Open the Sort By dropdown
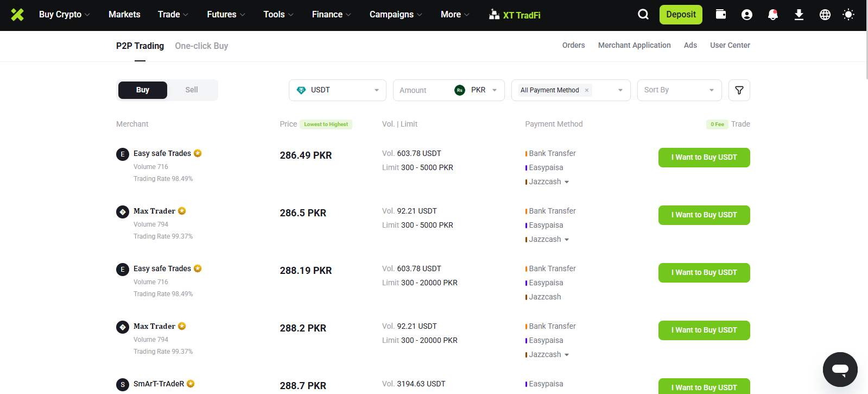 [x=680, y=90]
